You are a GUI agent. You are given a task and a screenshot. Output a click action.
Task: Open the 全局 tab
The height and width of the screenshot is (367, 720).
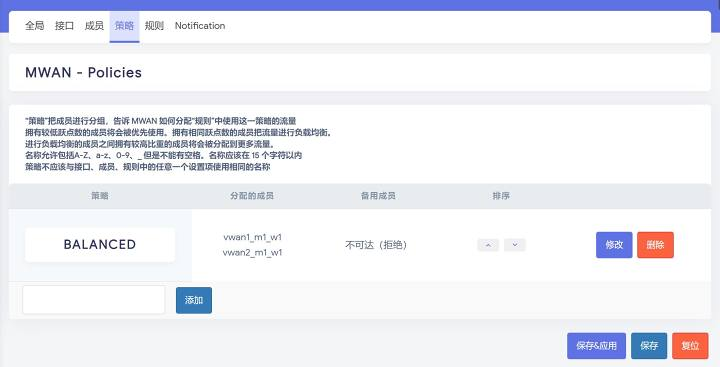pos(34,26)
